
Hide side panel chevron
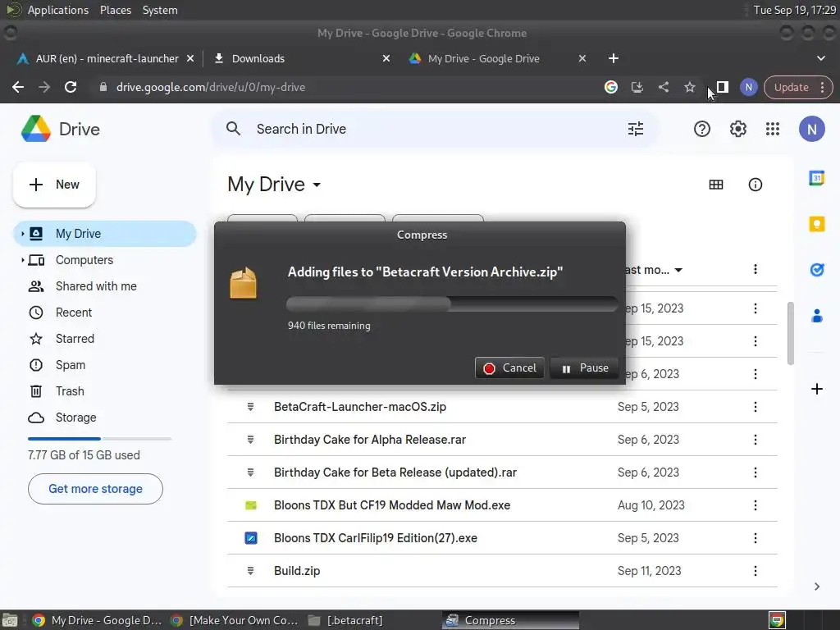pyautogui.click(x=816, y=587)
